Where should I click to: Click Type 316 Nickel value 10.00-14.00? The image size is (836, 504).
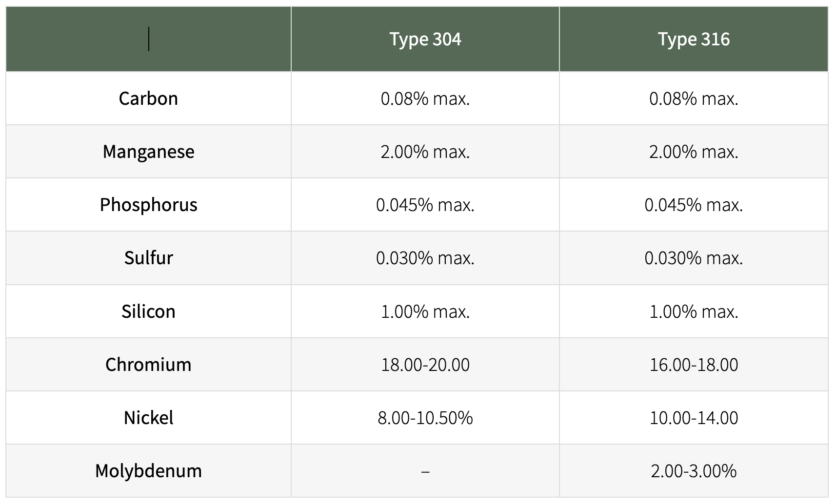[693, 418]
